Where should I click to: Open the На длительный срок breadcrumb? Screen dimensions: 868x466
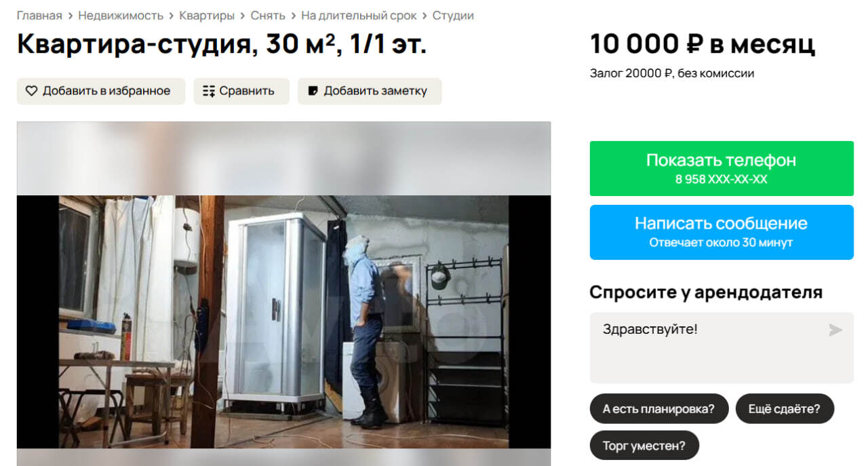point(359,16)
